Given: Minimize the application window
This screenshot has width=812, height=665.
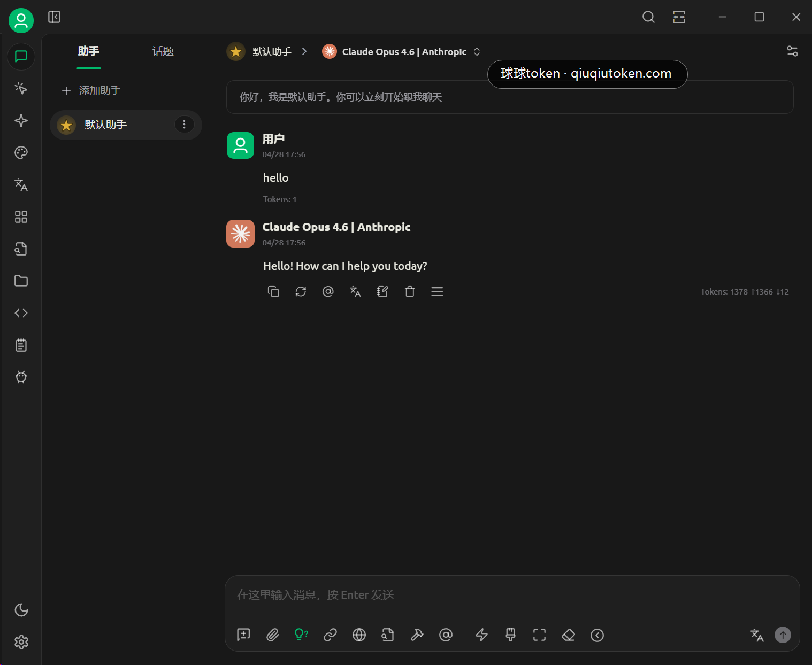Looking at the screenshot, I should (722, 17).
